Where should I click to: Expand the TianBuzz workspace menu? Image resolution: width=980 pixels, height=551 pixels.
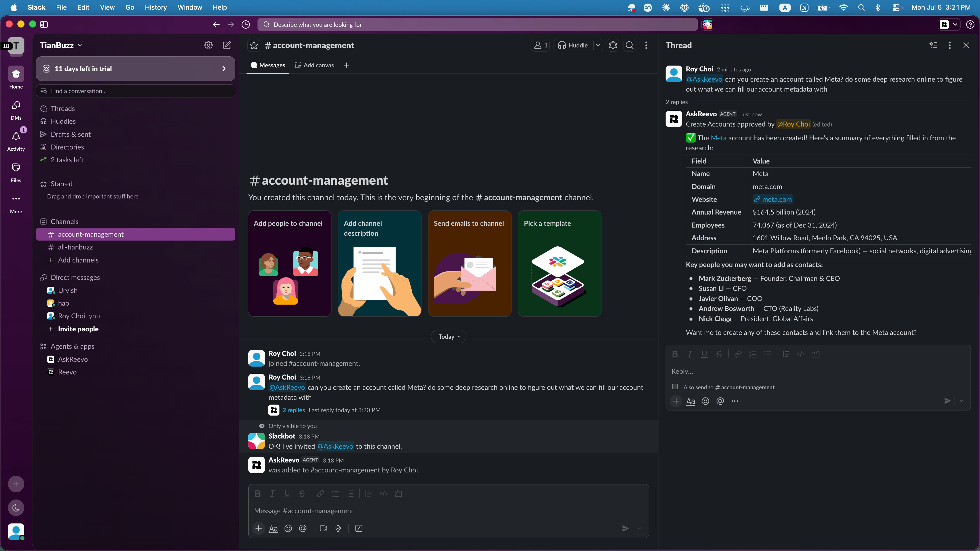click(60, 45)
